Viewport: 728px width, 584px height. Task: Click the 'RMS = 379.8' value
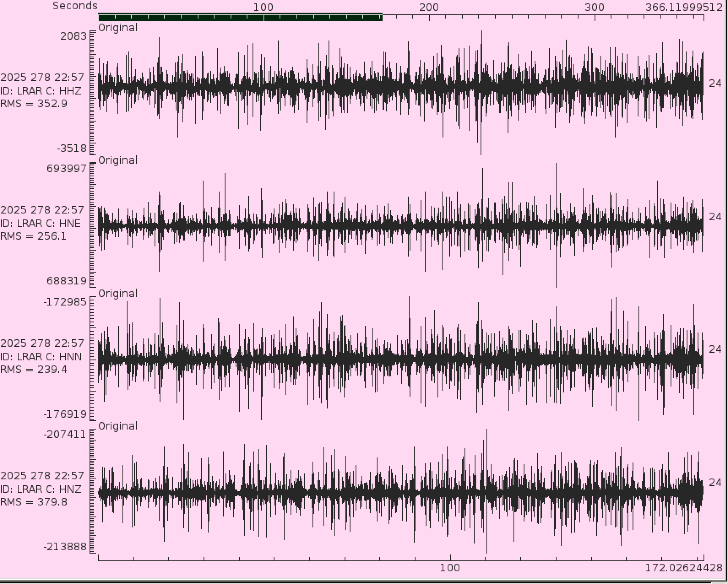click(x=34, y=502)
